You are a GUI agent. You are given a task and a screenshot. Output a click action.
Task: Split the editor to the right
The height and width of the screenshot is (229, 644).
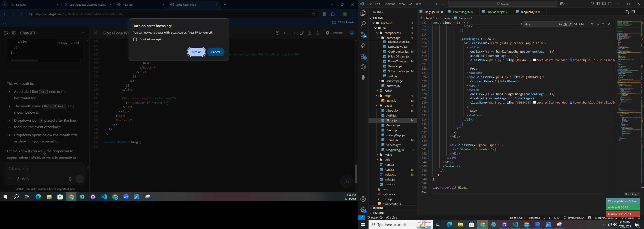click(x=633, y=12)
